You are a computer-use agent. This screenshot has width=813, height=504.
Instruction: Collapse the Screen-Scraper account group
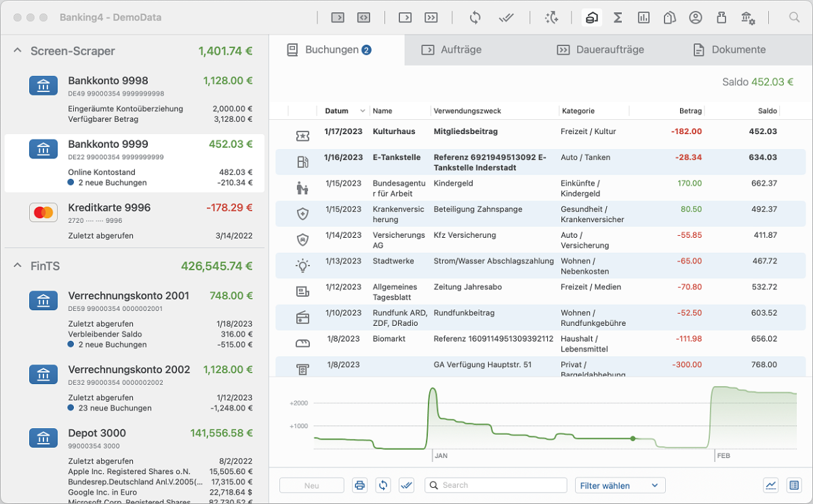18,51
